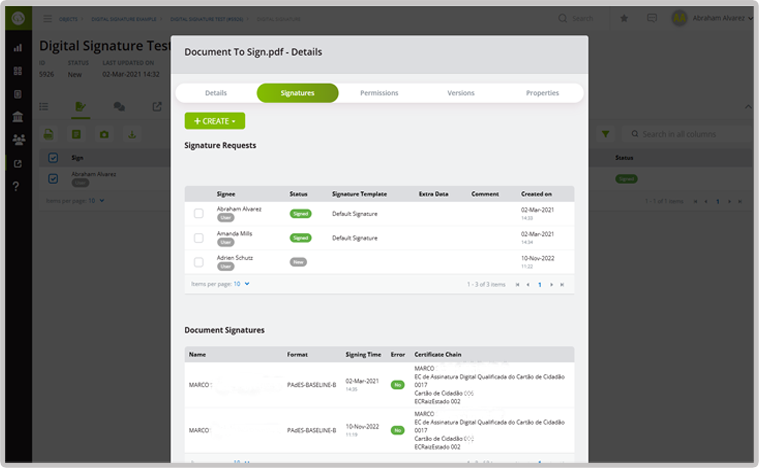759x468 pixels.
Task: Select the signature pen tab icon
Action: click(x=80, y=106)
